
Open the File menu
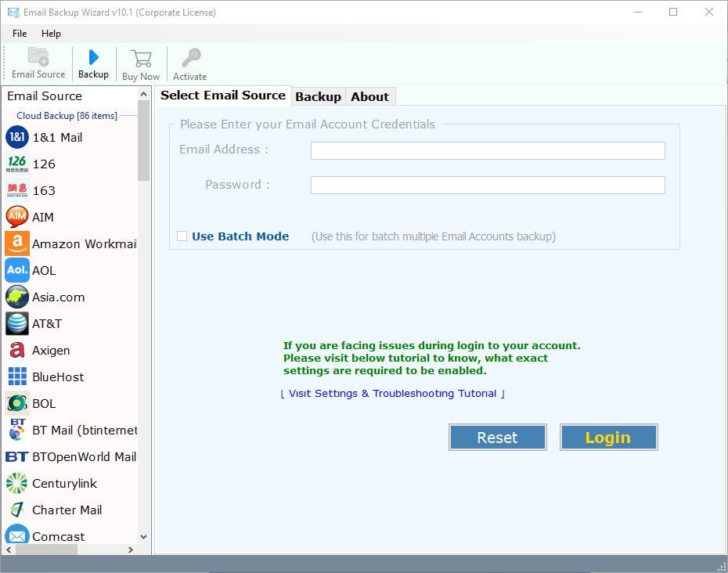pos(19,34)
